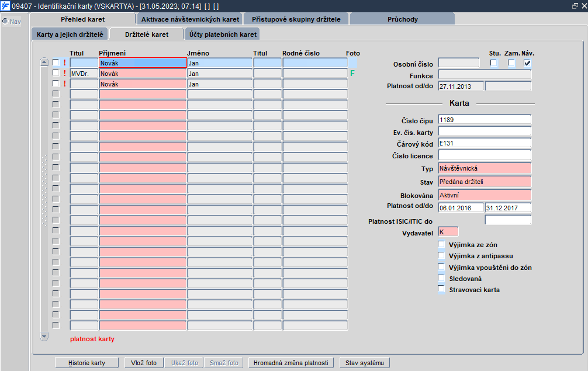Enable the Stravovací karta checkbox

pyautogui.click(x=441, y=289)
